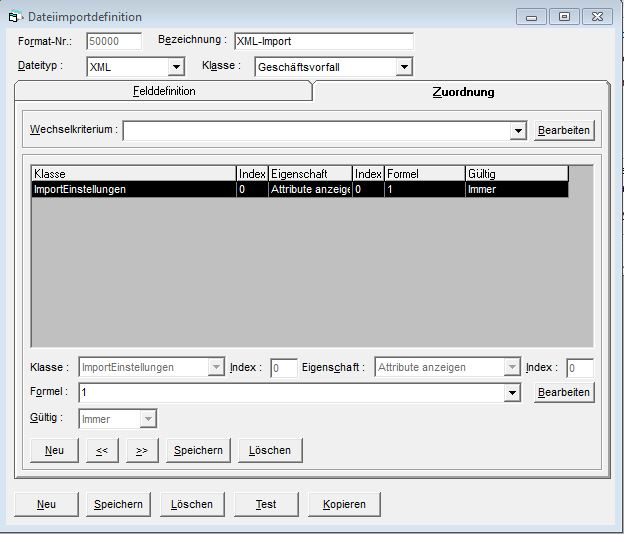Click the Kopieren button

tap(344, 504)
